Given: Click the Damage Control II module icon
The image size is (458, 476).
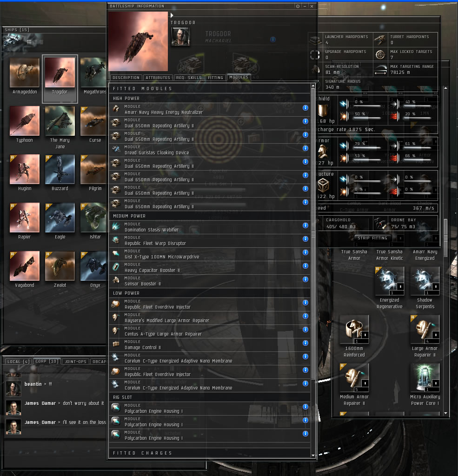Looking at the screenshot, I should click(116, 344).
